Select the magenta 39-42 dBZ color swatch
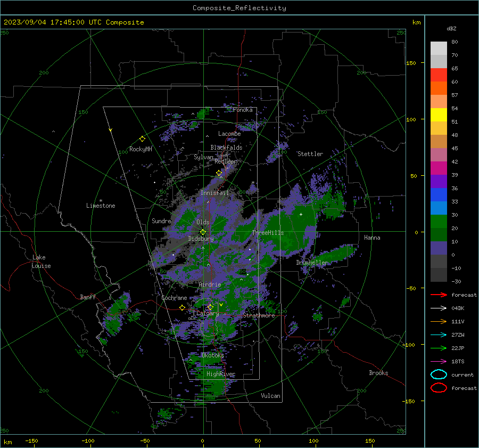 tap(439, 168)
